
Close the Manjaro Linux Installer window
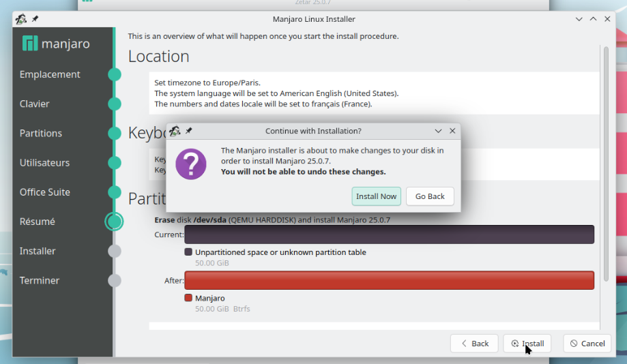pyautogui.click(x=607, y=19)
